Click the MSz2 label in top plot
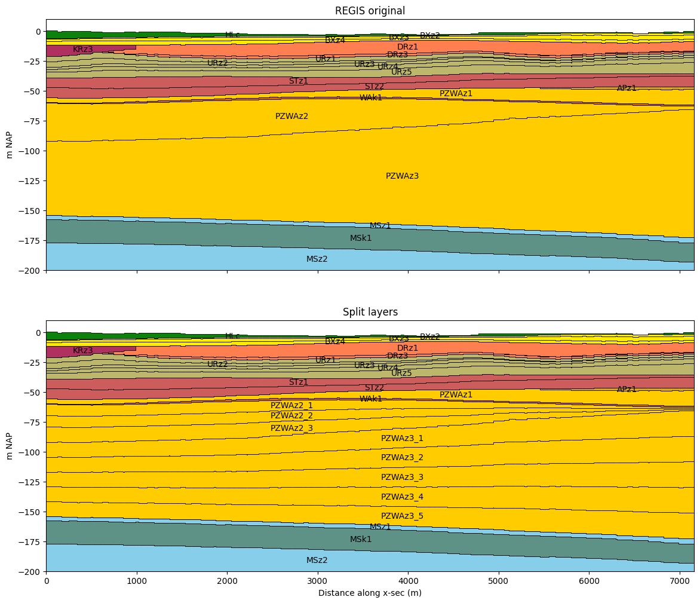Image resolution: width=700 pixels, height=603 pixels. 317,259
